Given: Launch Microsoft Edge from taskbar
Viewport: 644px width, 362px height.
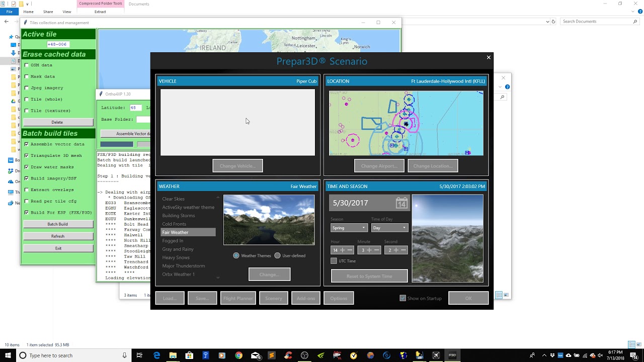Looking at the screenshot, I should 156,355.
